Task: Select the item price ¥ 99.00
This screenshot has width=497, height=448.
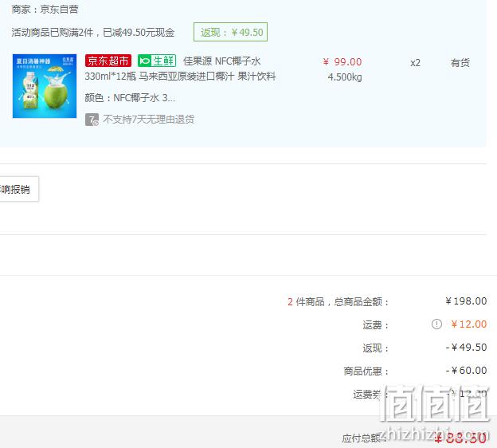Action: pyautogui.click(x=342, y=62)
